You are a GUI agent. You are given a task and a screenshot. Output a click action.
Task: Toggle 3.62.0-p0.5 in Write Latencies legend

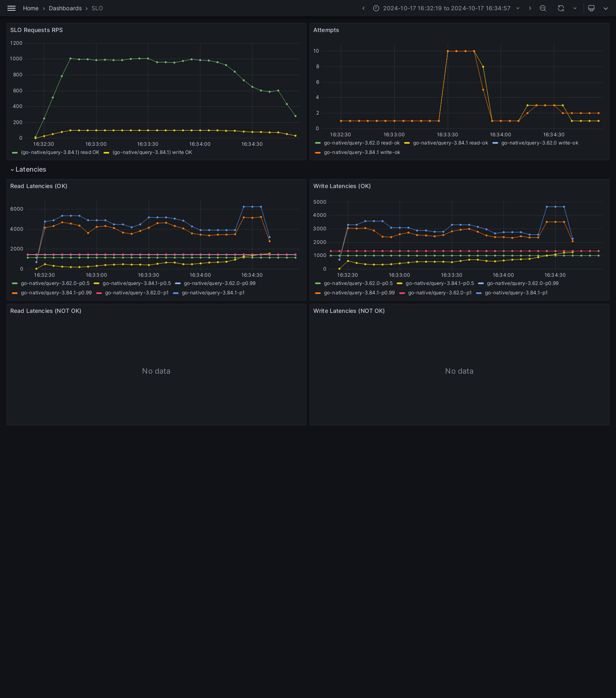(x=358, y=283)
